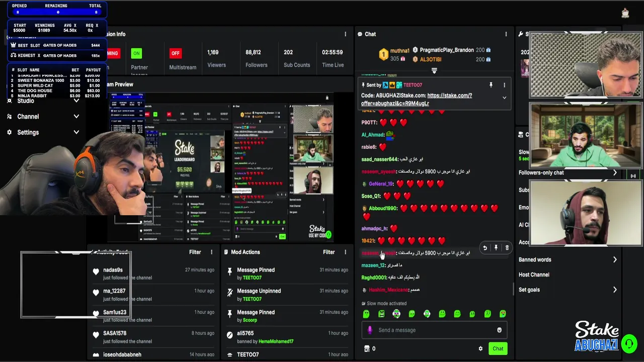Insert the first green blob emote
The image size is (644, 362).
[x=366, y=314]
